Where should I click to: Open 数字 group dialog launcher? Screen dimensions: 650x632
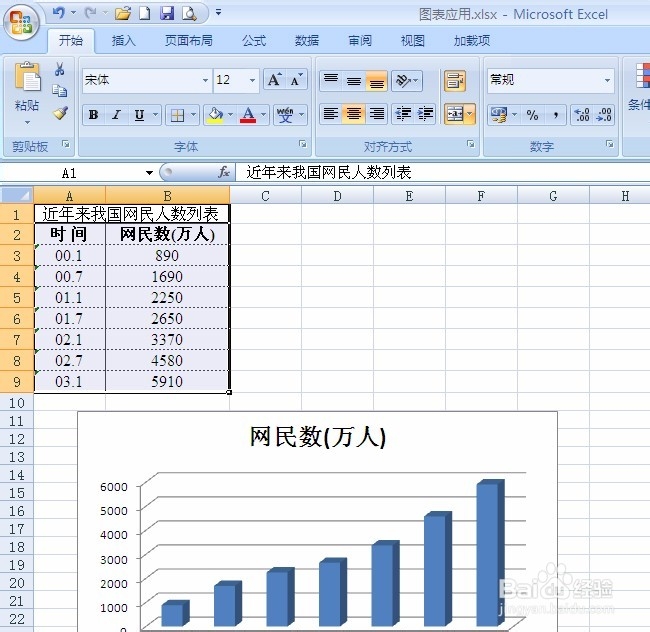coord(610,144)
